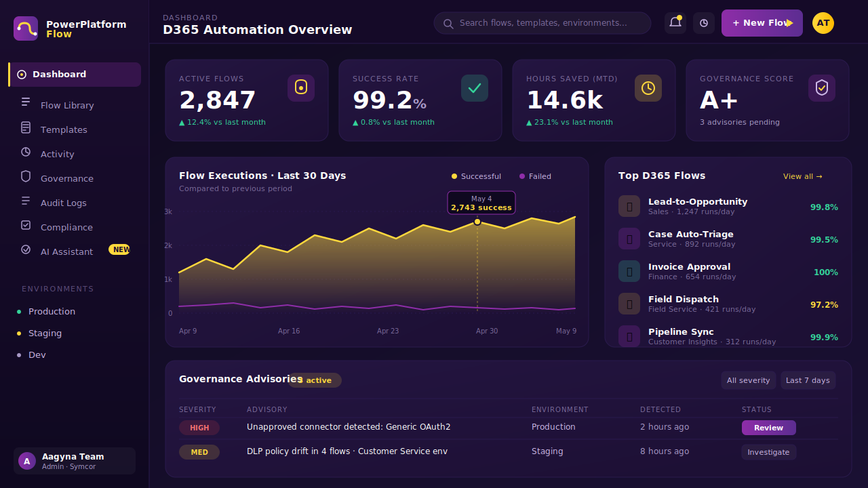
Task: Open the Last 7 days filter dropdown
Action: [x=808, y=380]
